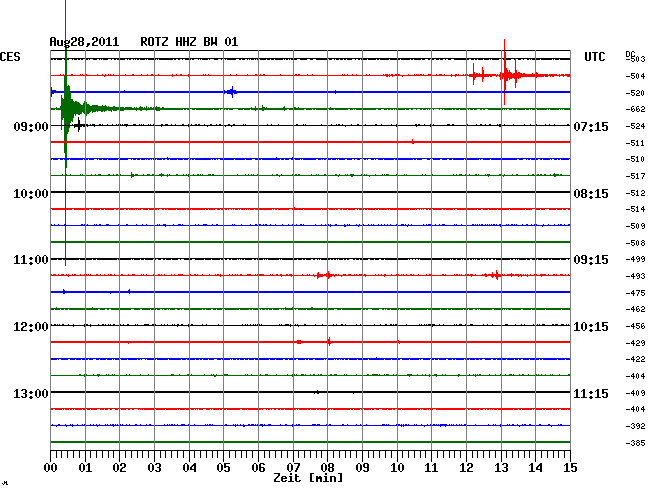650x494 pixels.
Task: Click the Zeit [min] axis title
Action: coord(308,478)
